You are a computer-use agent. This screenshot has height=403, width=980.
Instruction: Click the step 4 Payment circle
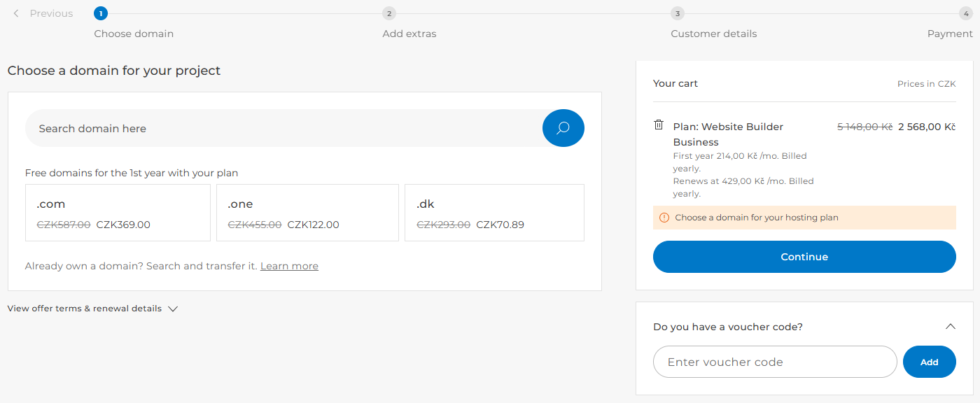point(966,13)
